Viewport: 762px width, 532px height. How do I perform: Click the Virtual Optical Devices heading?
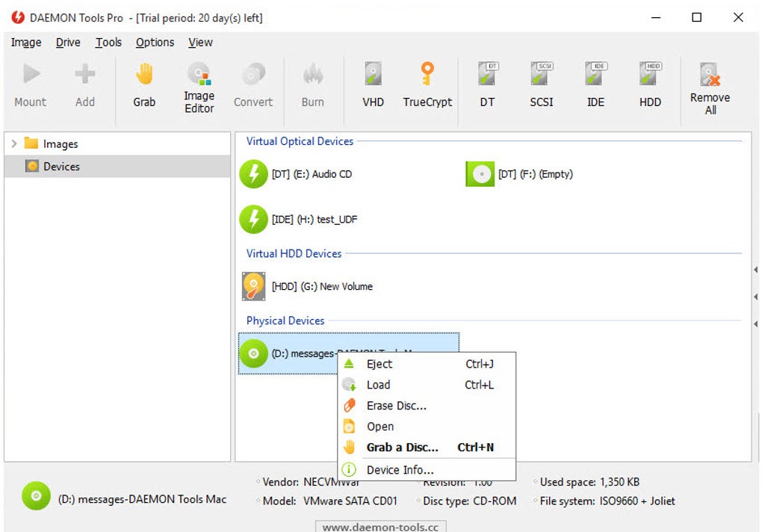click(300, 141)
